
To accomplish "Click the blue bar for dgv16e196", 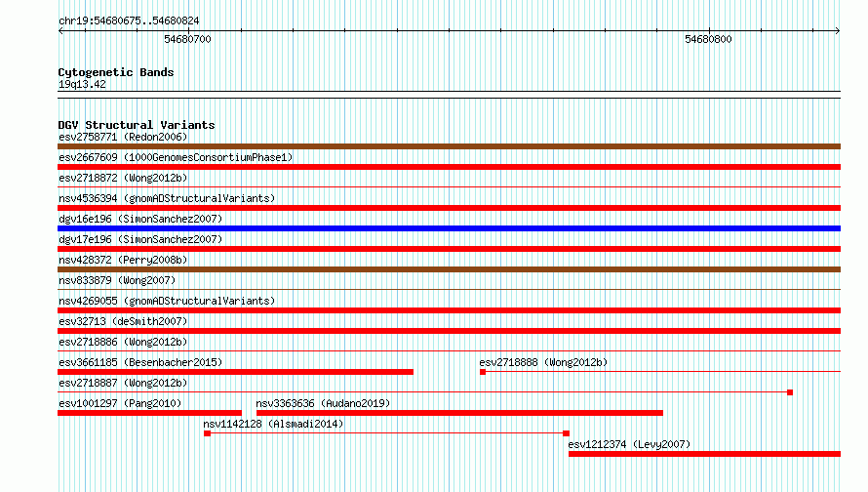I will coord(449,228).
